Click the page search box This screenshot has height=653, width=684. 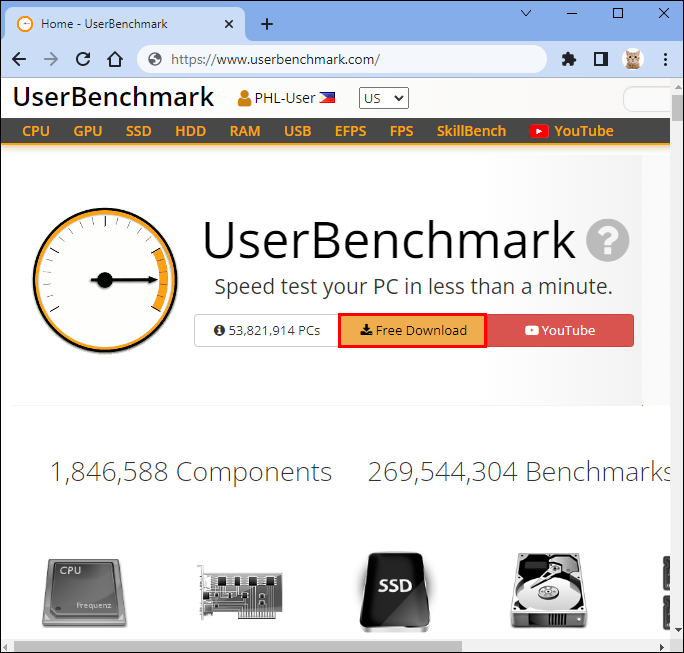[646, 99]
